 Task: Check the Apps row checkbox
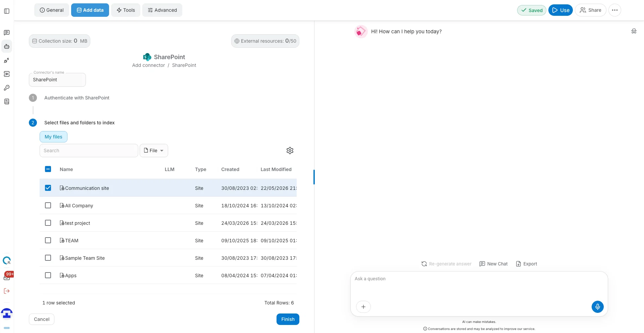pos(48,275)
